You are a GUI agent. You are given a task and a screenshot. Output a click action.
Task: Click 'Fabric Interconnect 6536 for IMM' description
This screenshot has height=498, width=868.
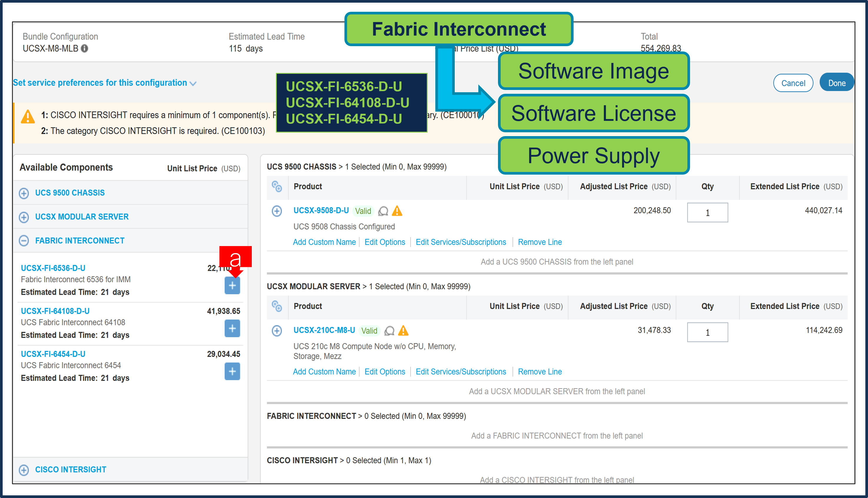pos(76,280)
